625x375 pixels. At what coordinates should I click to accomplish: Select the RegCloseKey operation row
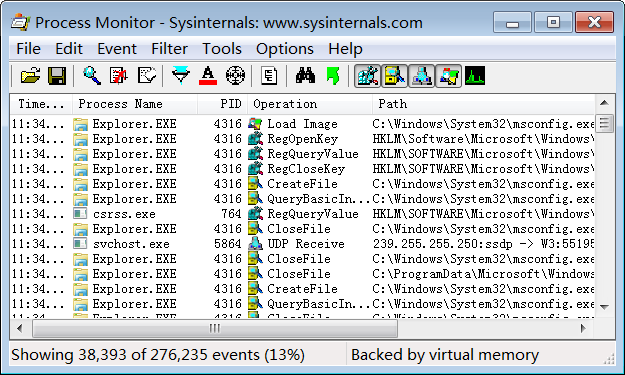tap(303, 169)
